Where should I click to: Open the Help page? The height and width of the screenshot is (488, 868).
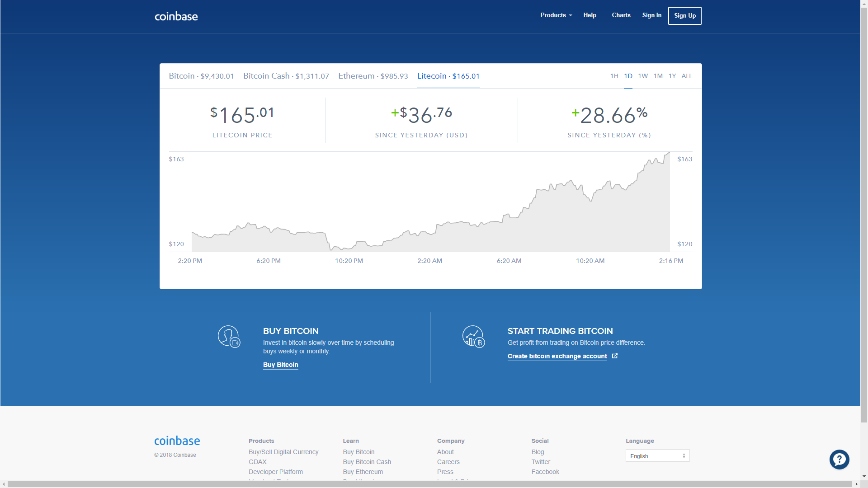tap(590, 15)
